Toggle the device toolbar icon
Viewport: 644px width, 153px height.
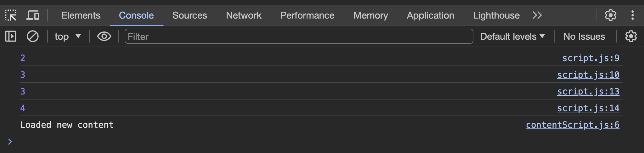(33, 15)
